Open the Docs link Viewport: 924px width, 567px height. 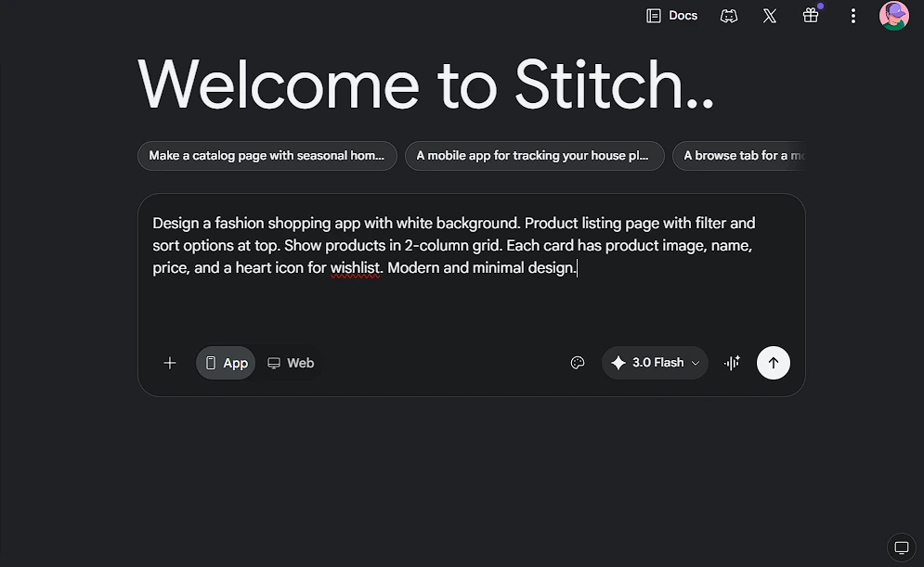tap(671, 16)
